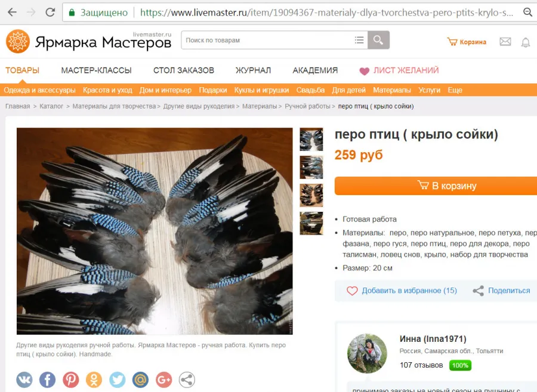
Task: Tweet the item with the Twitter icon
Action: pyautogui.click(x=117, y=379)
